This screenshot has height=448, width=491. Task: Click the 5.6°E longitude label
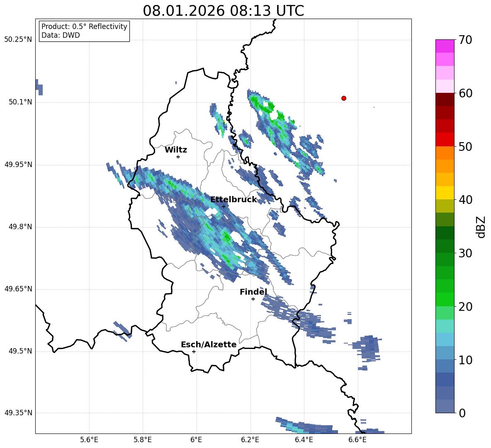[x=89, y=440]
